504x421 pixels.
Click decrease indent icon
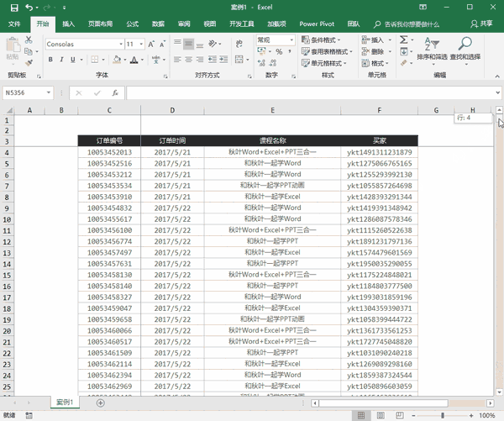pos(213,60)
